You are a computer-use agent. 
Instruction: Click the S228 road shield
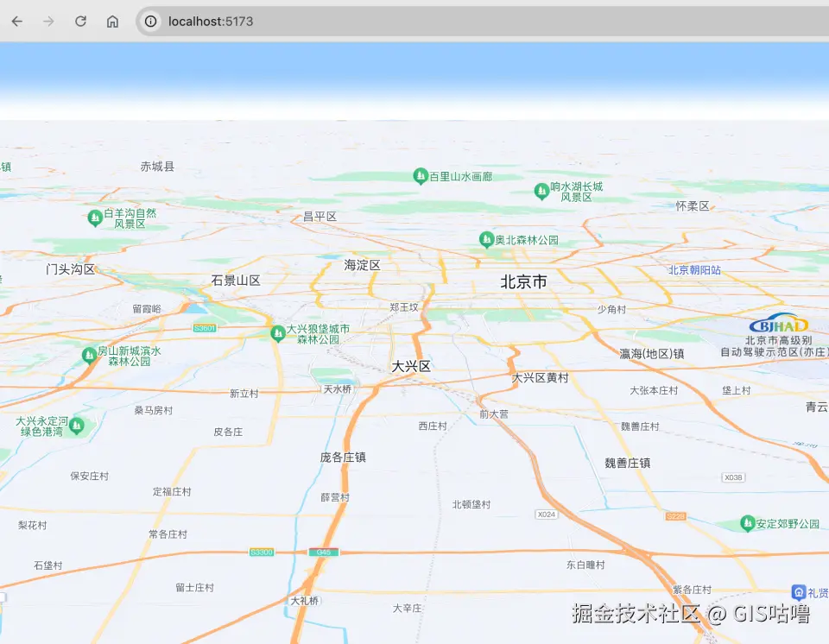tap(675, 516)
